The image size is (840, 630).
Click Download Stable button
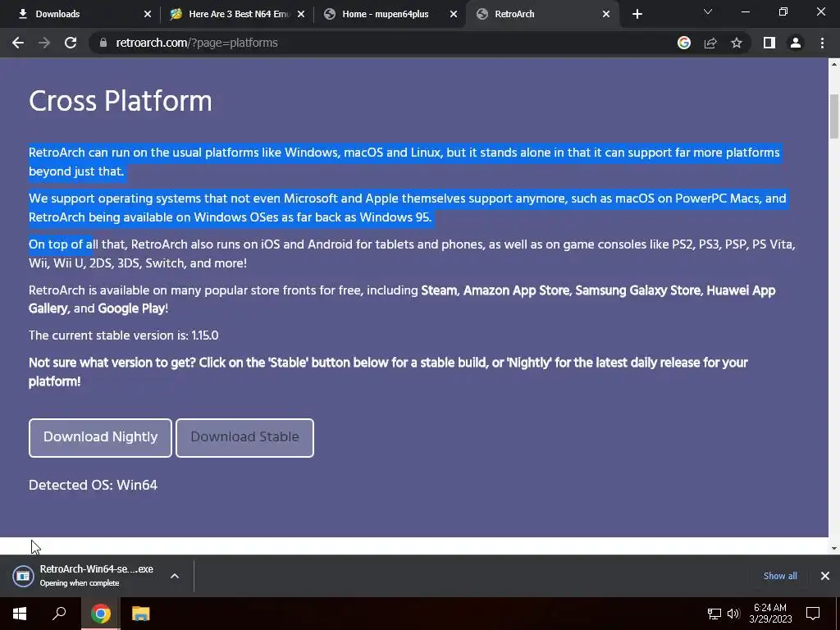(244, 438)
